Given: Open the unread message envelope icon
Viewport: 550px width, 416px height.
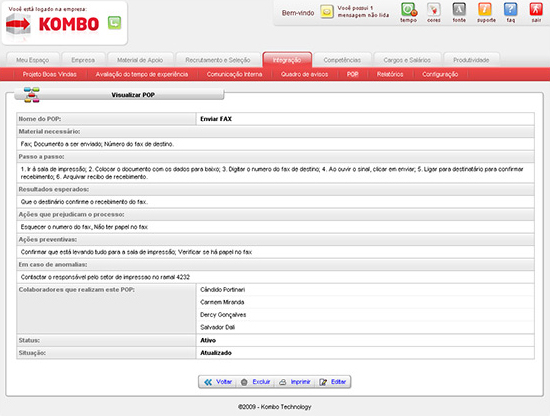Looking at the screenshot, I should [x=327, y=12].
